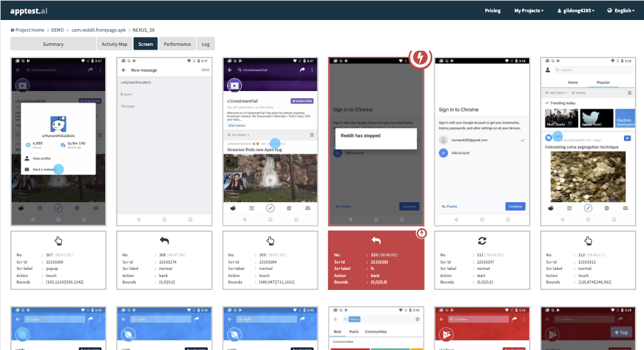This screenshot has width=644, height=350.
Task: Click the DEMO breadcrumb link
Action: [57, 30]
